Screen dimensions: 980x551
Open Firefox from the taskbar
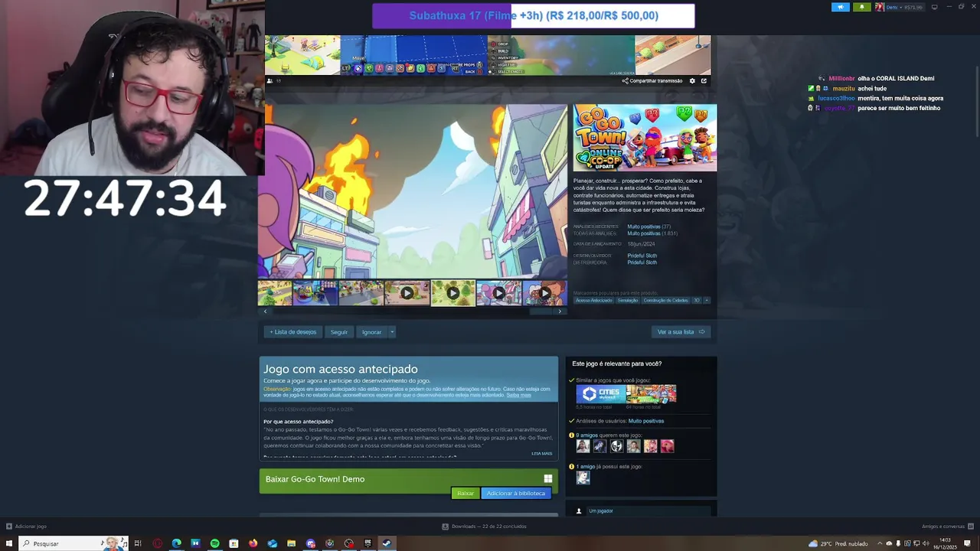pos(253,543)
